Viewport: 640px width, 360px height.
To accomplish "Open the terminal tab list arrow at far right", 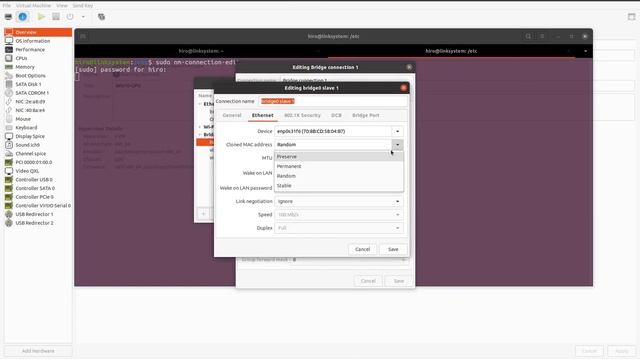I will tap(585, 51).
